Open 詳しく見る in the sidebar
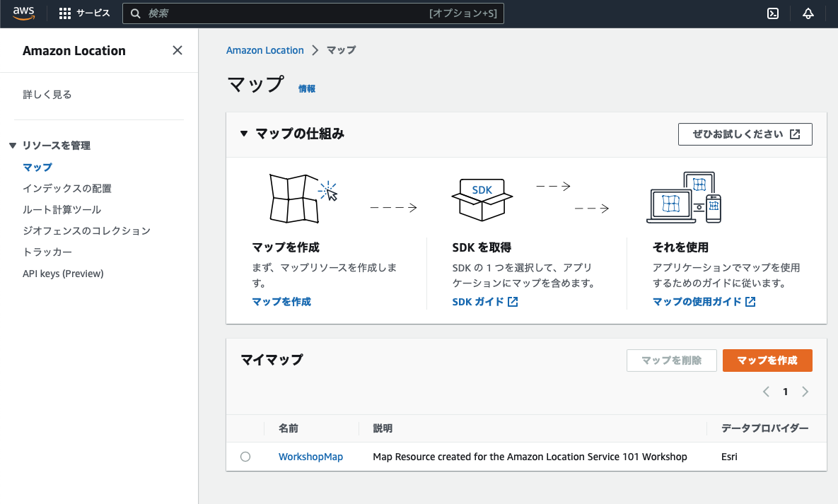Screen dimensions: 838x504 pyautogui.click(x=47, y=95)
